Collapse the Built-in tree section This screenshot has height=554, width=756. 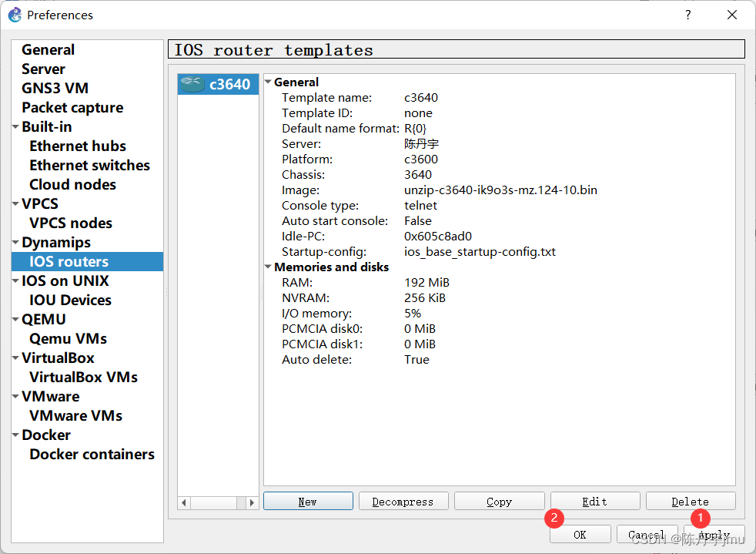[16, 127]
